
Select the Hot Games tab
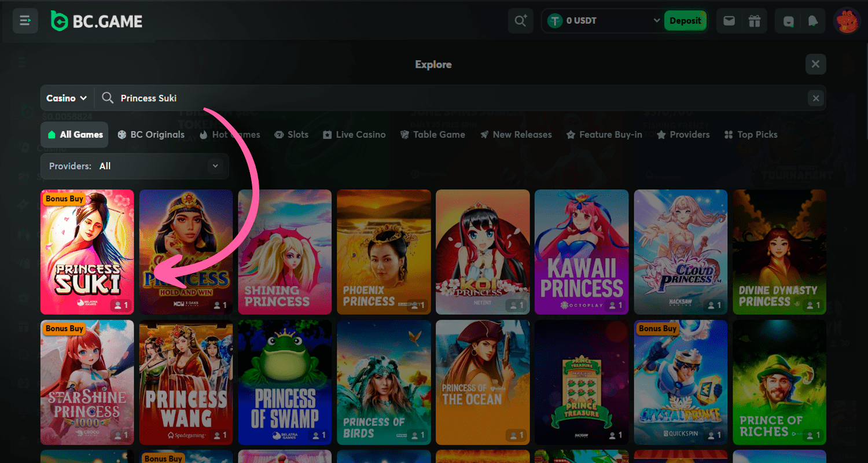pos(230,134)
